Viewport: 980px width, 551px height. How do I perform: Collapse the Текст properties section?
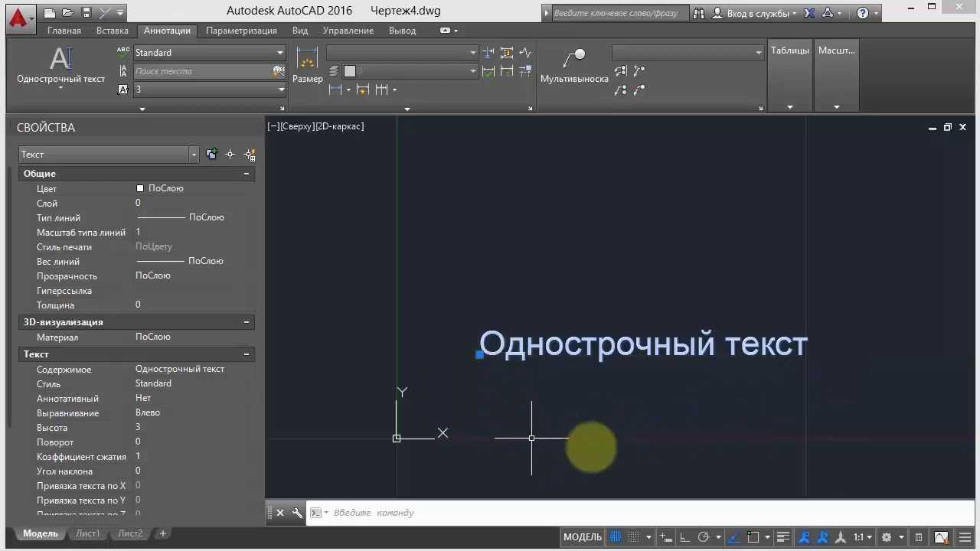247,354
